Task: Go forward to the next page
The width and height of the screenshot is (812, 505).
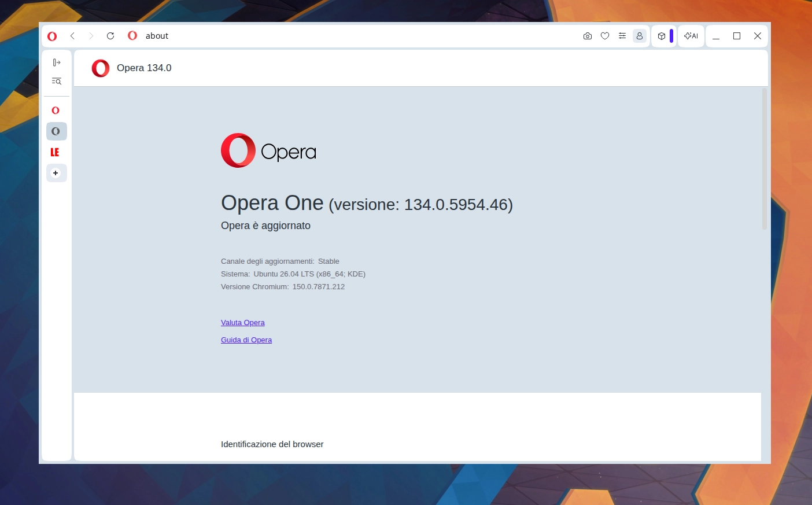Action: pos(91,36)
